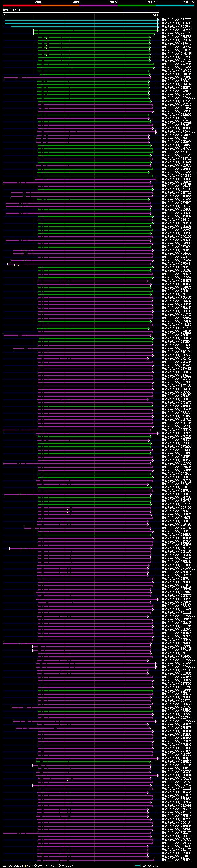
Task: Open the last hit UniRef100_A8UHP4
Action: (x=177, y=860)
